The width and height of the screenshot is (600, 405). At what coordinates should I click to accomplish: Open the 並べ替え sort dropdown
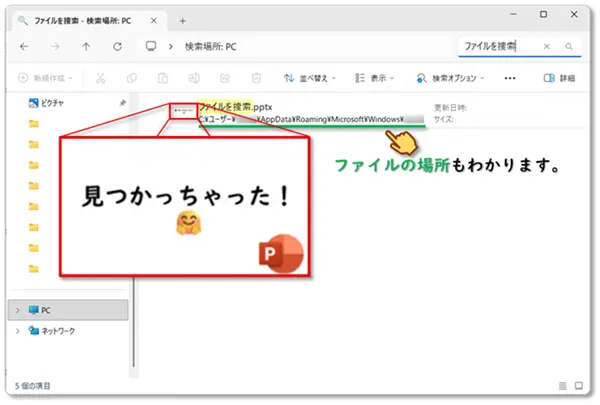[x=310, y=78]
